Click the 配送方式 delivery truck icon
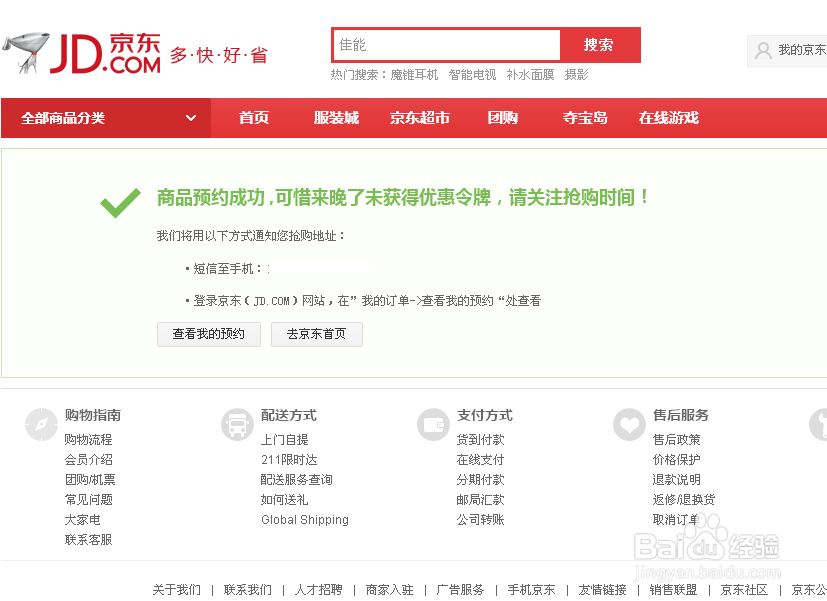This screenshot has width=827, height=601. [x=237, y=424]
